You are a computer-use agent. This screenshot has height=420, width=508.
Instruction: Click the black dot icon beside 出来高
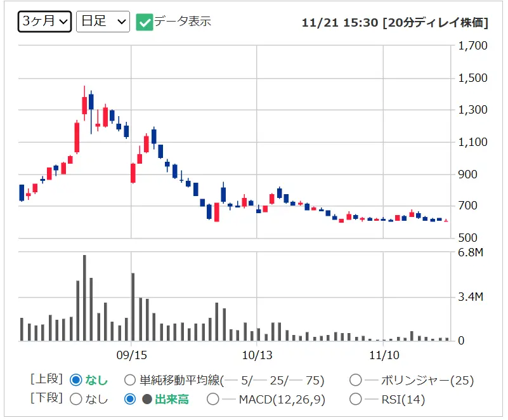coord(147,399)
